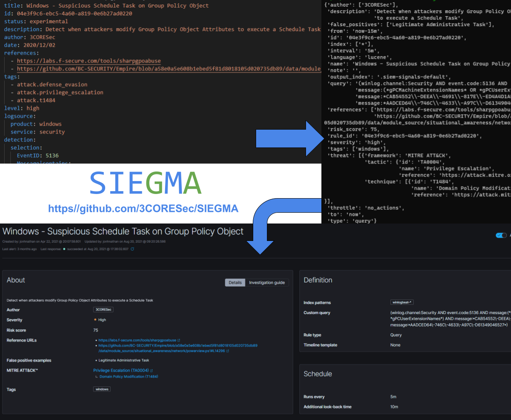
Task: Click 'product: windows' line in YAML
Action: 36,124
